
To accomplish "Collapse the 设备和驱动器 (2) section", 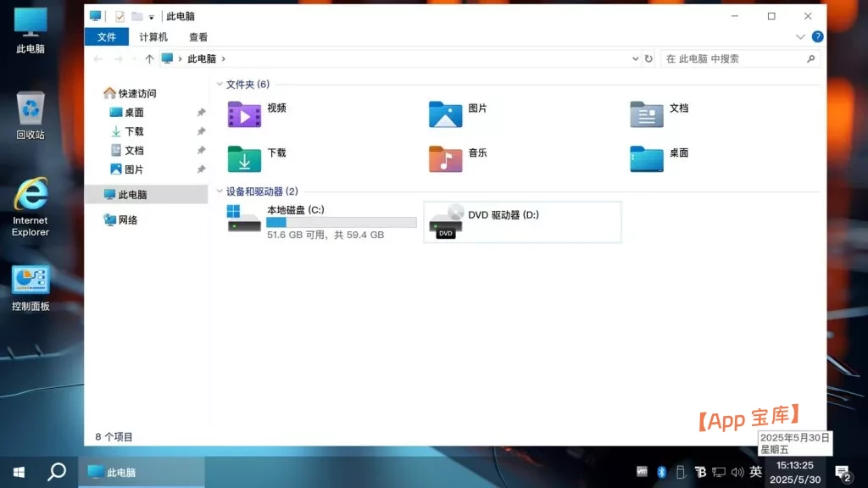I will [x=220, y=191].
